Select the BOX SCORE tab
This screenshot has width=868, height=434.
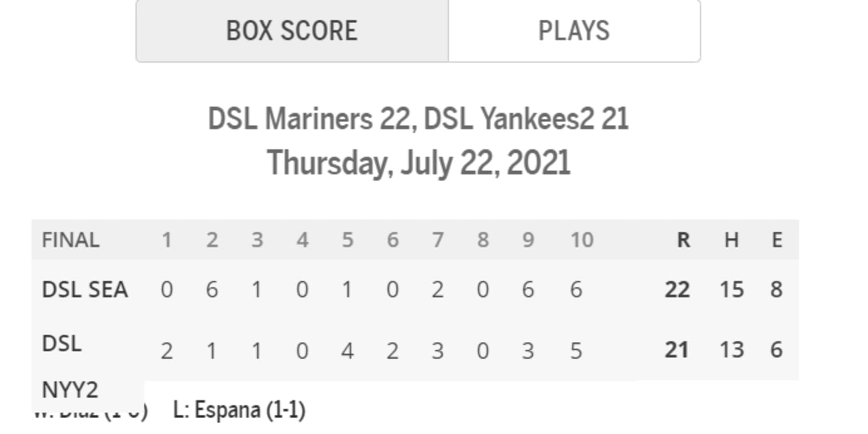click(292, 31)
